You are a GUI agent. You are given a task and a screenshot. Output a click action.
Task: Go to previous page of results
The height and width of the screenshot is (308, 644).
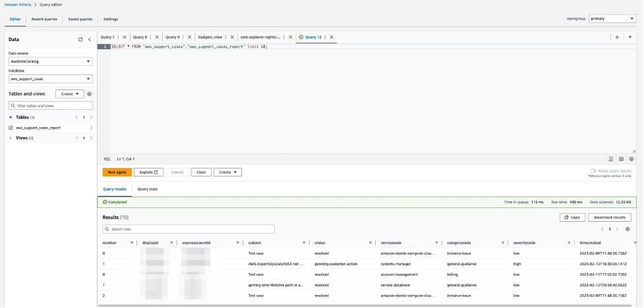click(602, 229)
